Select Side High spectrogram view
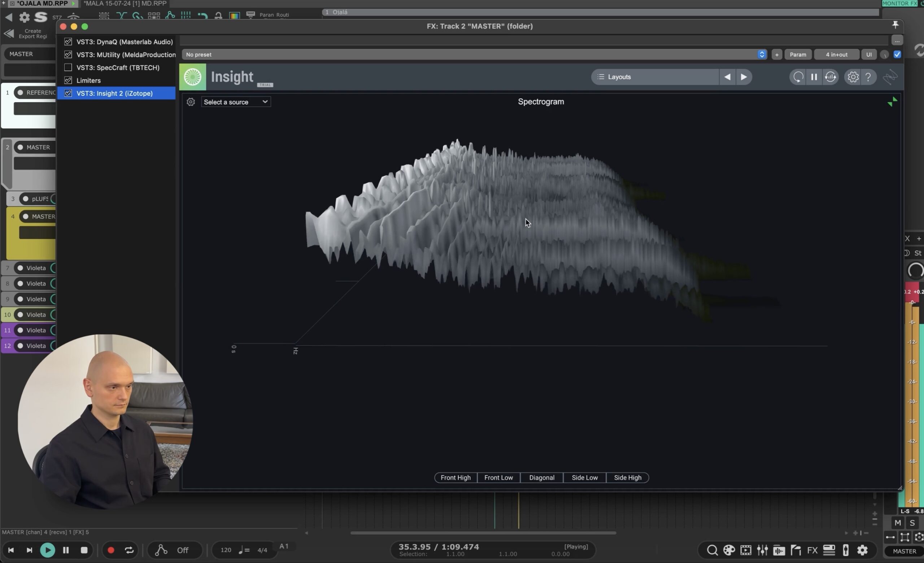The width and height of the screenshot is (924, 563). tap(627, 477)
